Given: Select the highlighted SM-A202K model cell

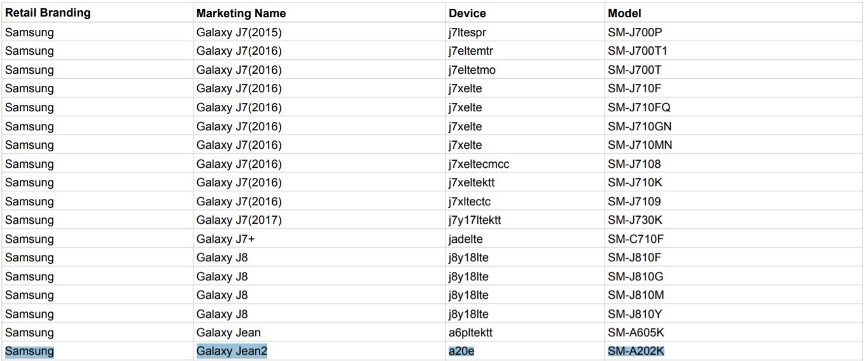Looking at the screenshot, I should click(636, 351).
